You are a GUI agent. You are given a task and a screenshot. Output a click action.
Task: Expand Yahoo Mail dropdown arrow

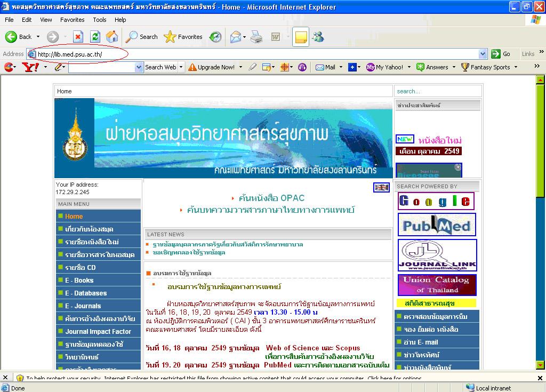341,67
